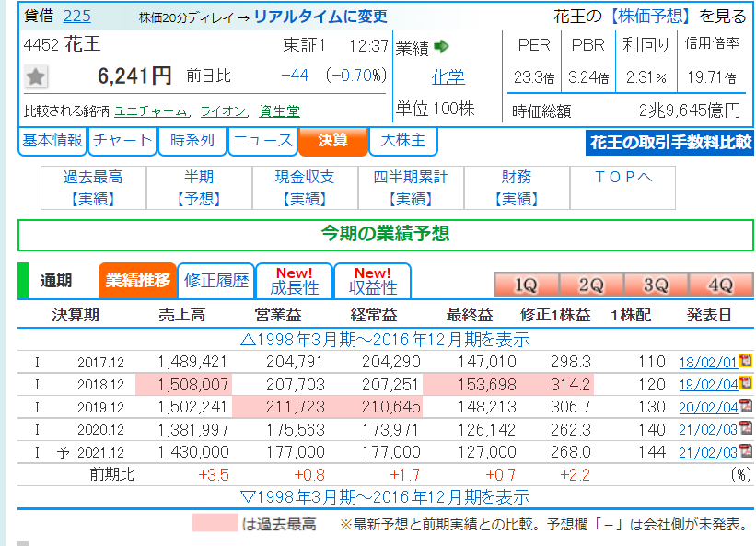Select the 決算 tab
This screenshot has width=756, height=546.
pyautogui.click(x=333, y=141)
